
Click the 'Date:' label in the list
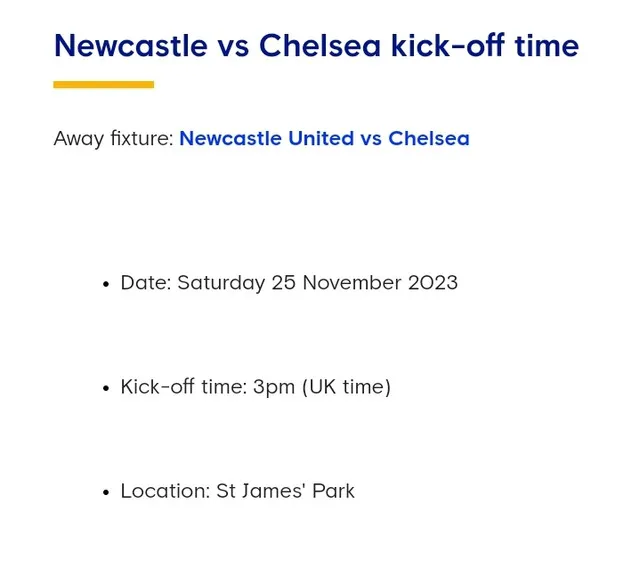(x=146, y=283)
